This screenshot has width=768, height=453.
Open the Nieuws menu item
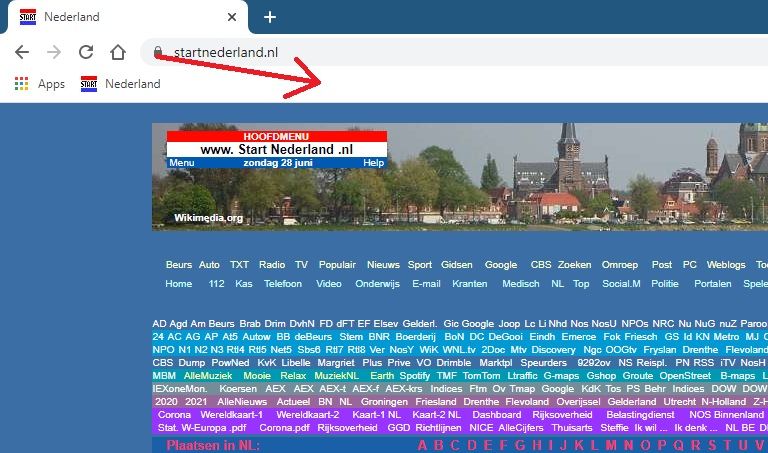(383, 265)
